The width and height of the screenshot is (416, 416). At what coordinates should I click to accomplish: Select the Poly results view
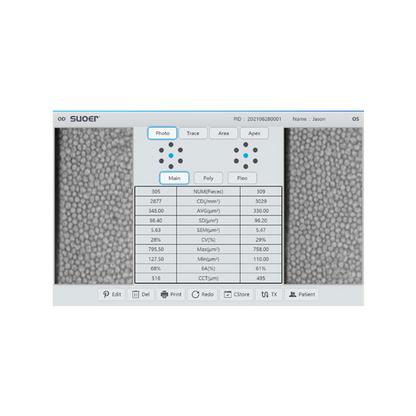coord(208,178)
